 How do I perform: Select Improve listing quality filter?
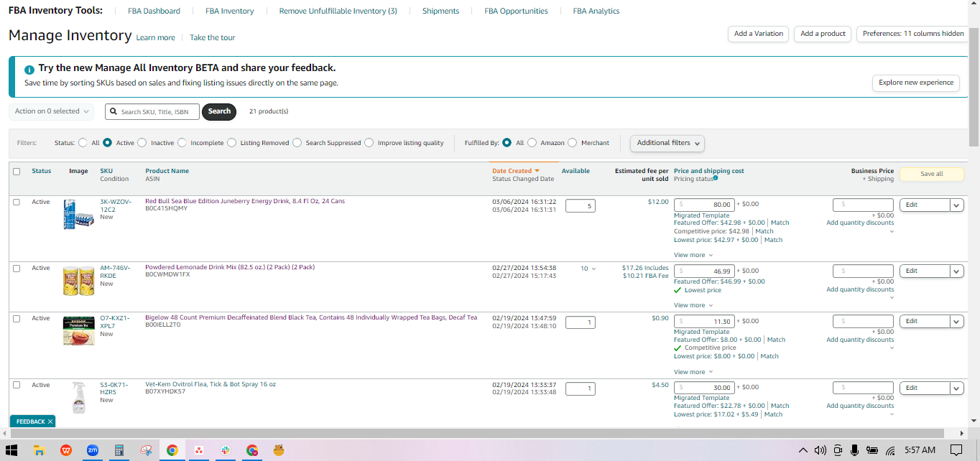(x=369, y=143)
